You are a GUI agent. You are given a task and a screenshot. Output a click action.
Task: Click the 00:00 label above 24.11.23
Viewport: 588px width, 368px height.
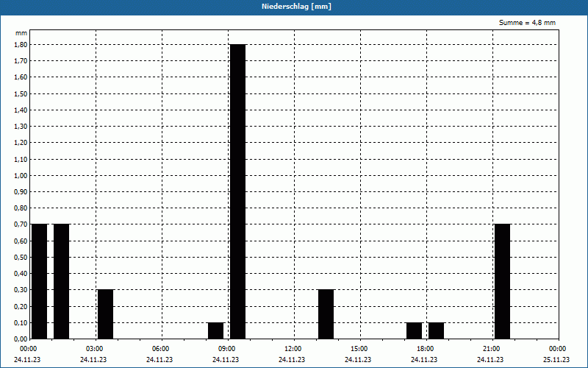coord(29,349)
